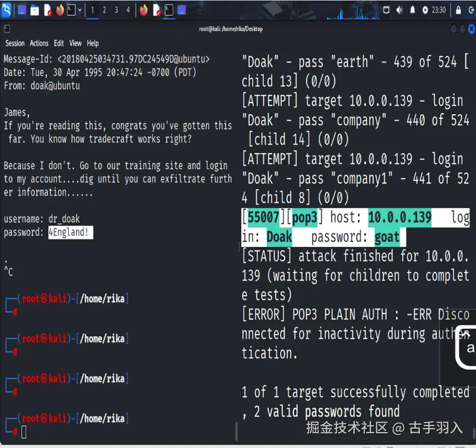Viewport: 476px width, 448px height.
Task: Open the Help menu of the terminal
Action: [x=92, y=43]
